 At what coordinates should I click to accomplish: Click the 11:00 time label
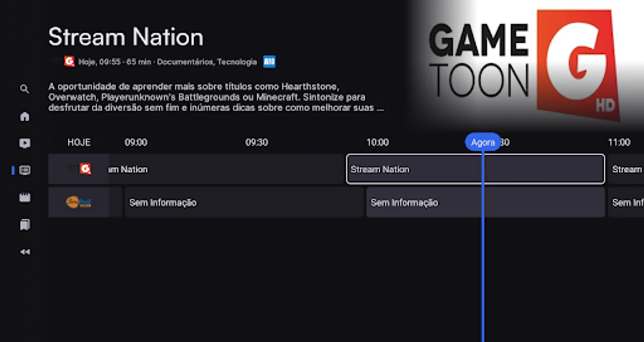(619, 142)
